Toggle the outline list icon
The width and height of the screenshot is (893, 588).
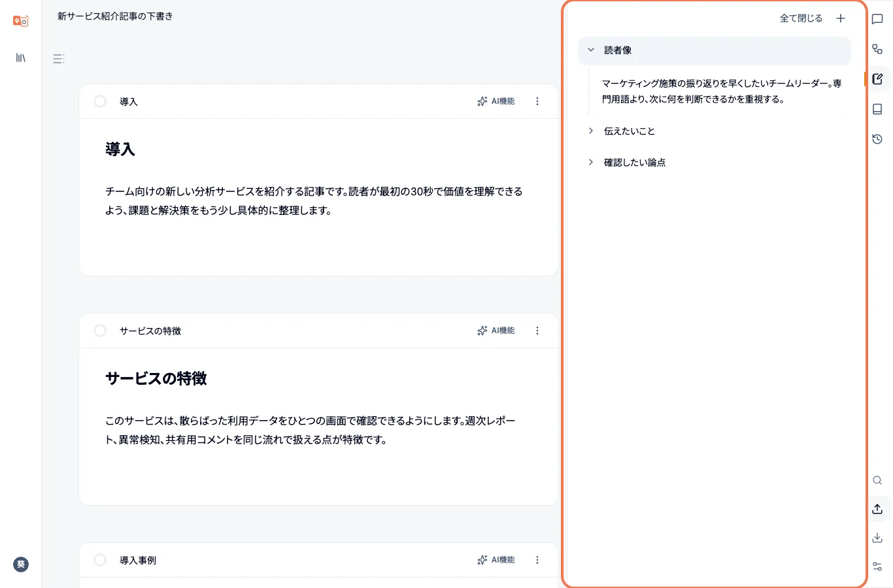click(58, 59)
